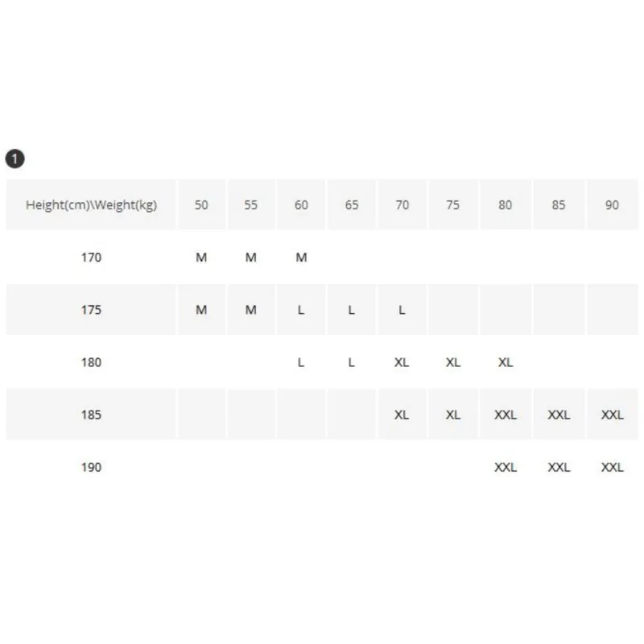This screenshot has width=644, height=644.
Task: Select the 90 weight column header
Action: pyautogui.click(x=613, y=205)
